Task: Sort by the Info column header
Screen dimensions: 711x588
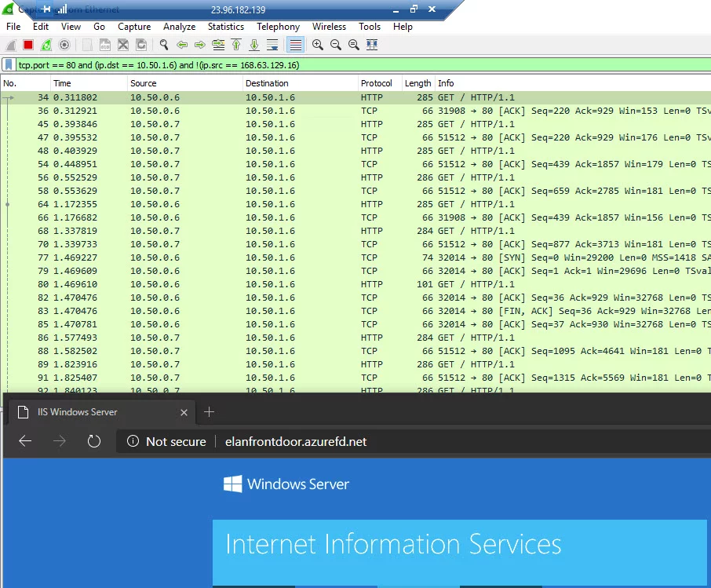Action: pyautogui.click(x=573, y=83)
